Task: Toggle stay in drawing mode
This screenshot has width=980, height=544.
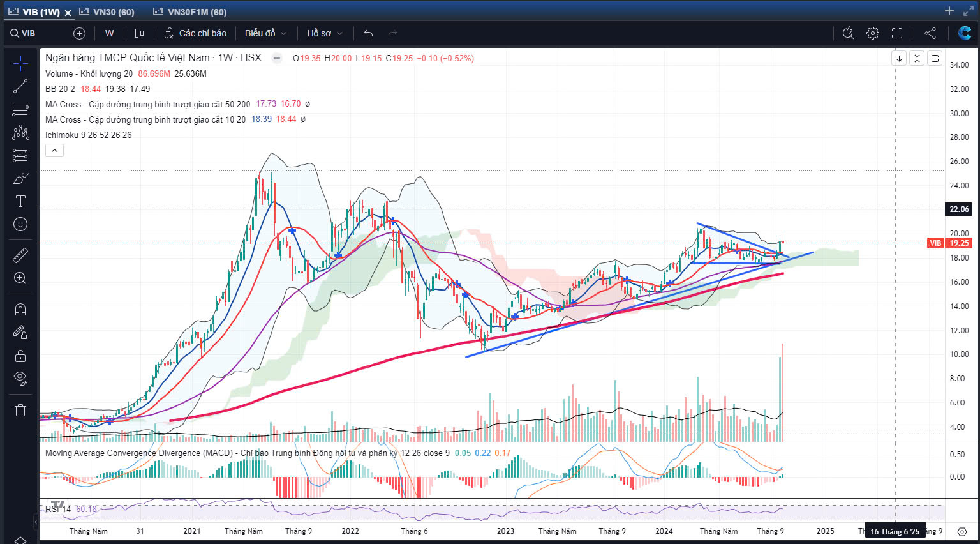Action: tap(20, 333)
